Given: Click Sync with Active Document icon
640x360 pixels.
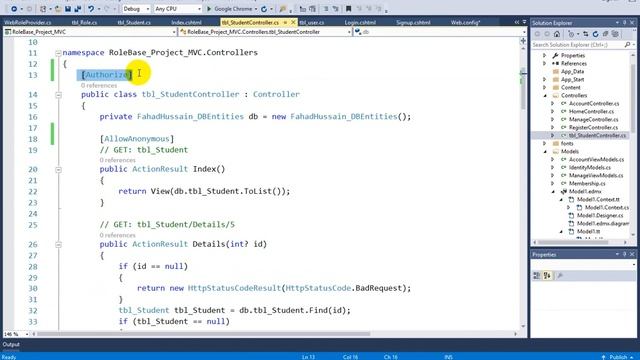Looking at the screenshot, I should 586,34.
